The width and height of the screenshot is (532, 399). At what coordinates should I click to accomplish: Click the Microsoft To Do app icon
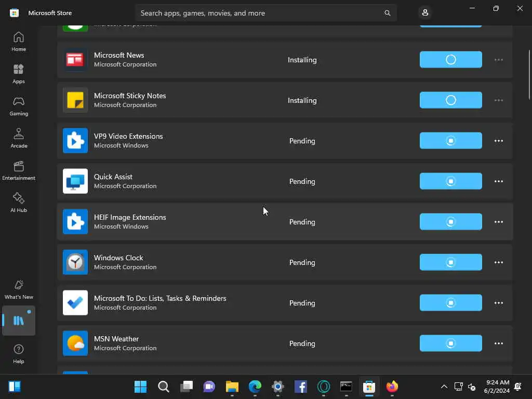coord(75,303)
